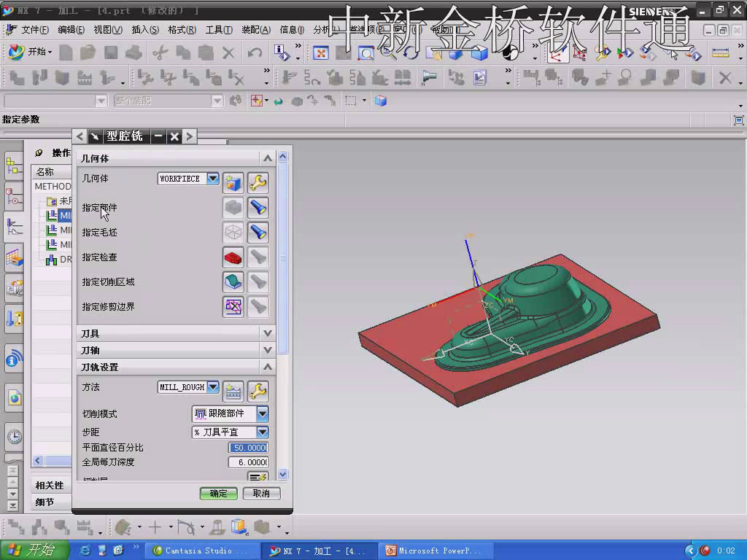Open the Internet Explorer sidebar icon
The height and width of the screenshot is (560, 747).
(x=15, y=397)
